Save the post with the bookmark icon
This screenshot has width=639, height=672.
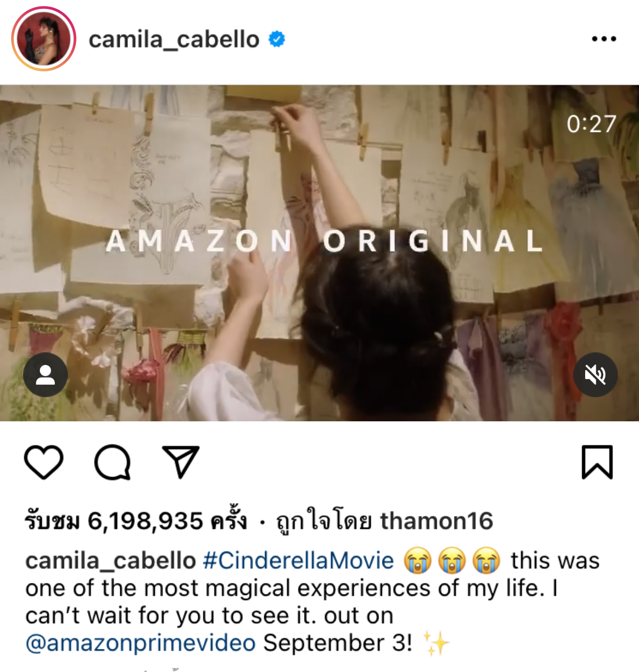click(597, 462)
